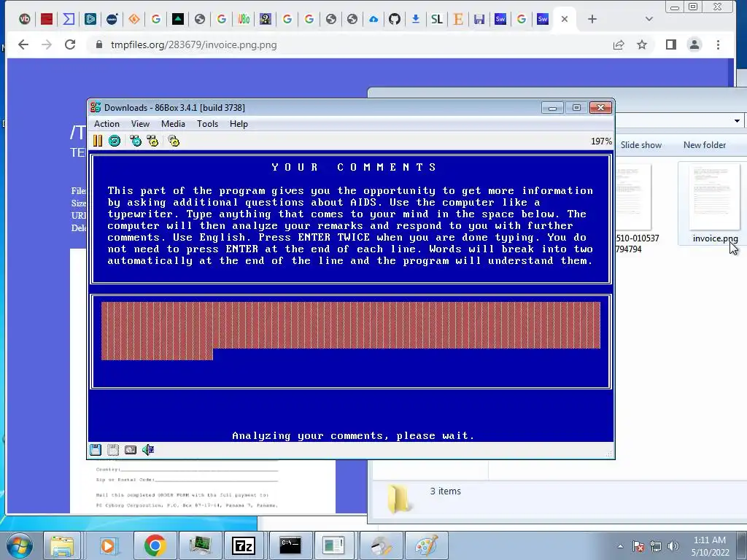The image size is (747, 560).
Task: Open the Action menu in 86Box
Action: pyautogui.click(x=107, y=124)
